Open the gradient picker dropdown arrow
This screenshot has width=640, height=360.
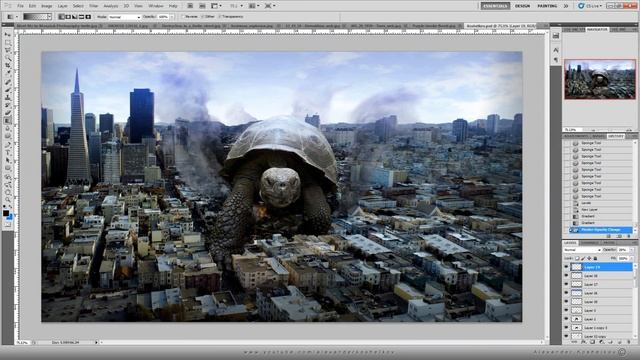coord(49,17)
